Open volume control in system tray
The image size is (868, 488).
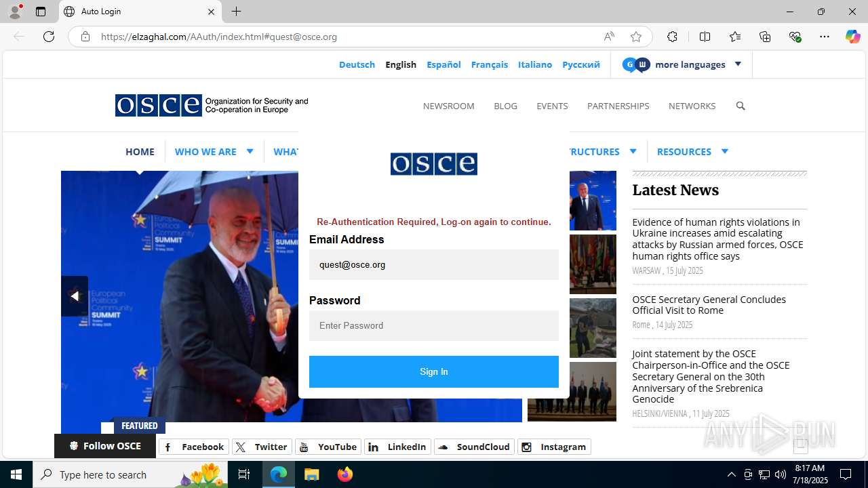tap(781, 474)
